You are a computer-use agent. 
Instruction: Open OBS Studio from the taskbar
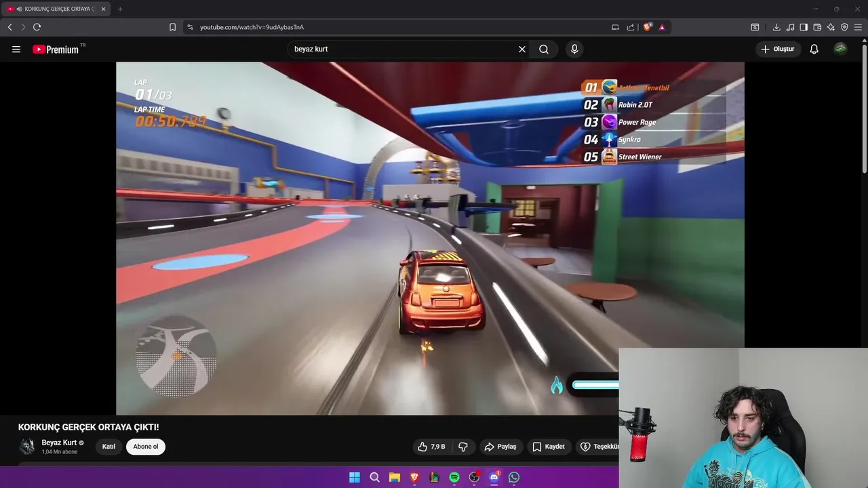[x=475, y=477]
